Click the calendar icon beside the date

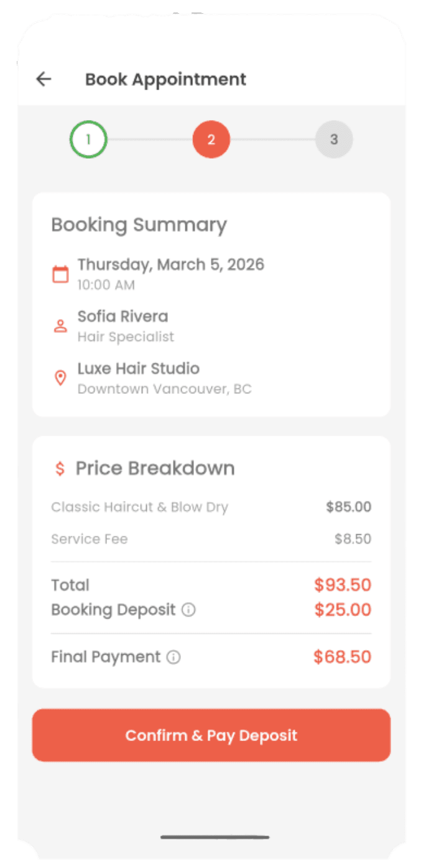coord(60,274)
